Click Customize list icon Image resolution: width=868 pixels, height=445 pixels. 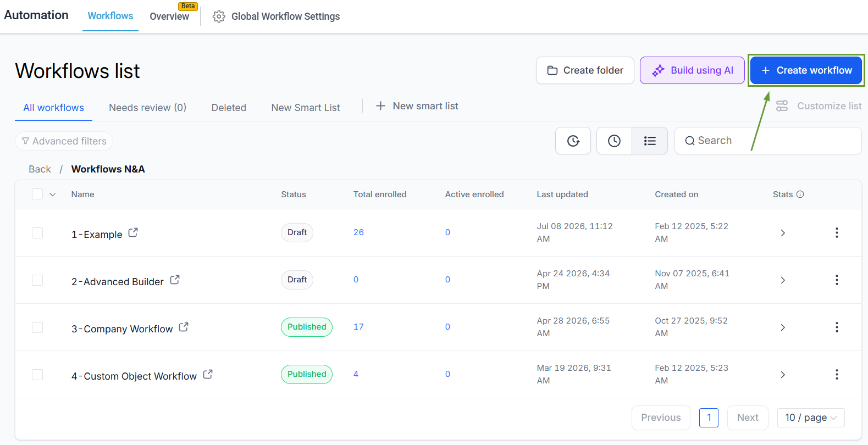pyautogui.click(x=782, y=106)
